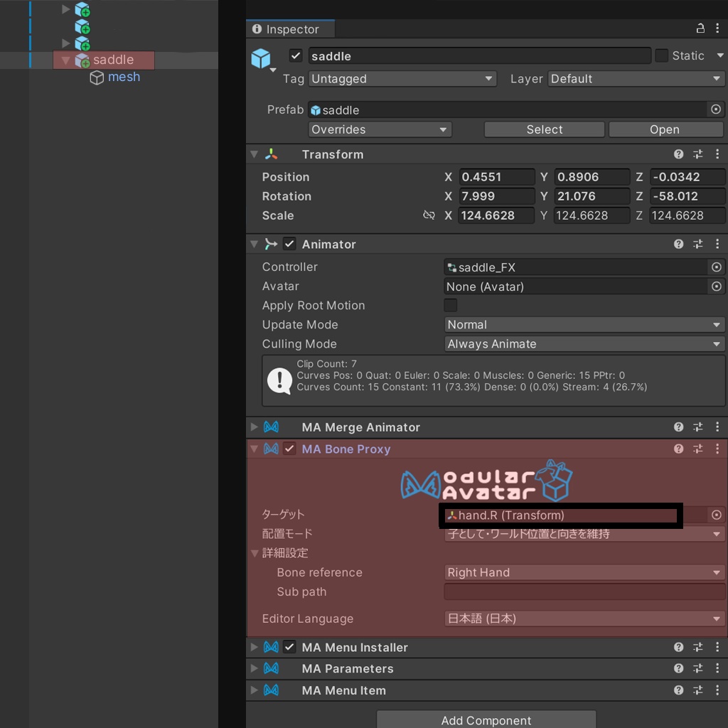The height and width of the screenshot is (728, 728).
Task: Enable Apply Root Motion checkbox
Action: point(450,305)
